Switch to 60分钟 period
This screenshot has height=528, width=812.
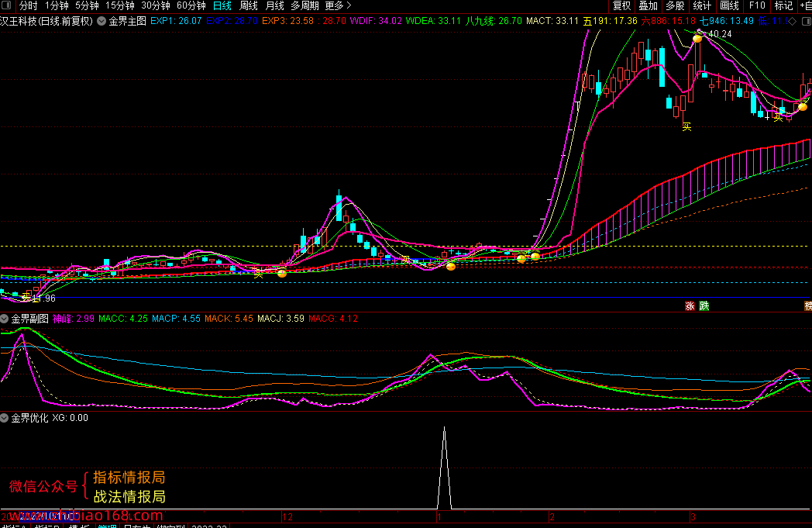click(191, 5)
